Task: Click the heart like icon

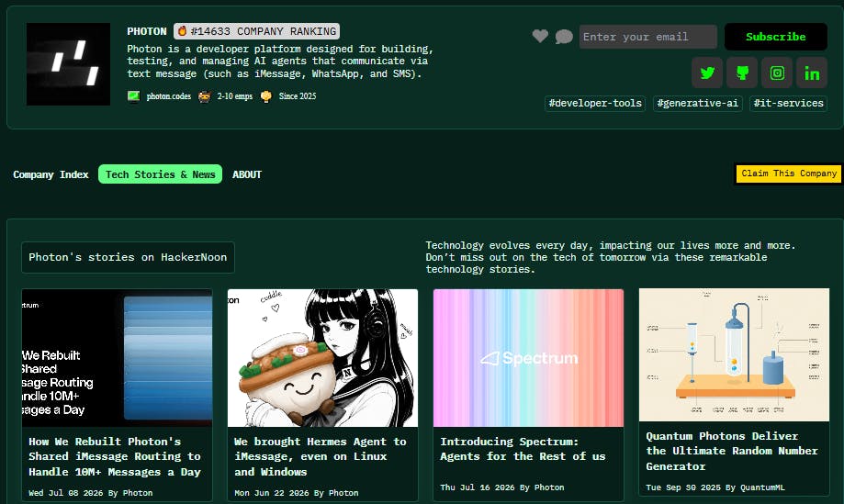Action: (540, 36)
